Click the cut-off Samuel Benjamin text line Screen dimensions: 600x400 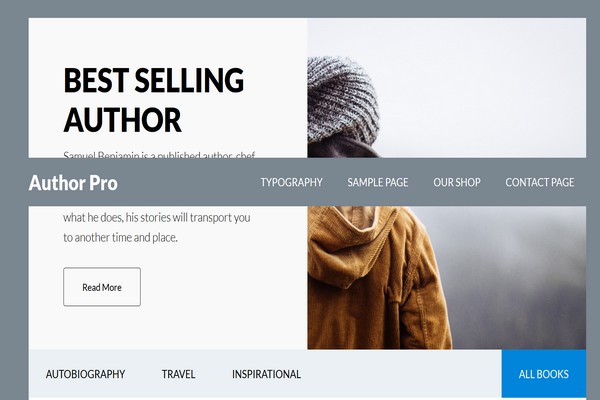tap(159, 155)
